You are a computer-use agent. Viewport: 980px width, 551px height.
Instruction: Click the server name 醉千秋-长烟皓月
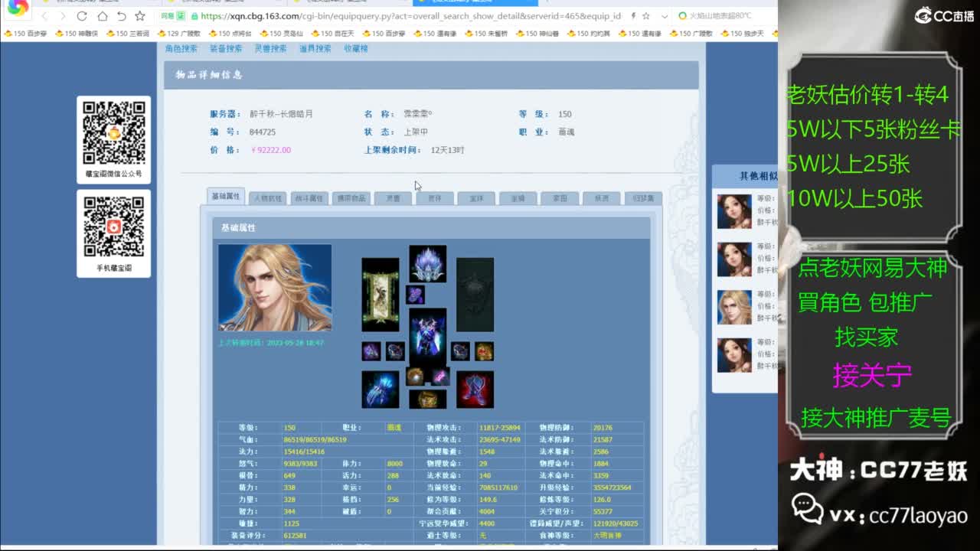(281, 114)
